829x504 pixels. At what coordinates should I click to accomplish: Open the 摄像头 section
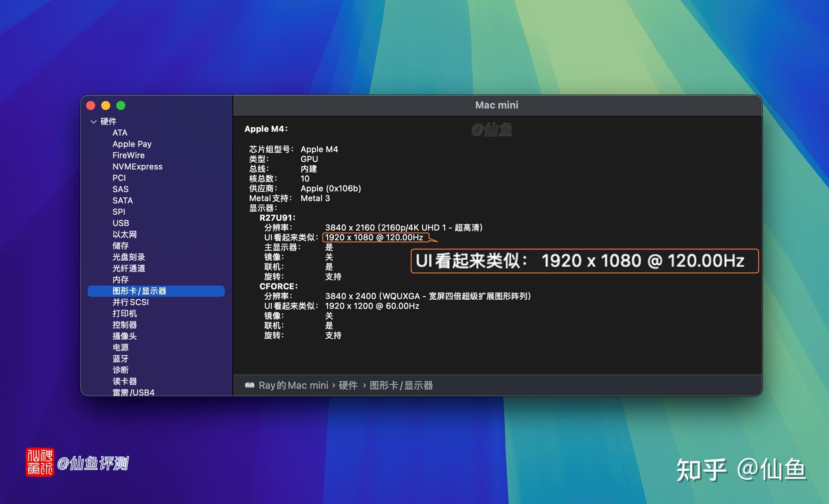point(124,336)
